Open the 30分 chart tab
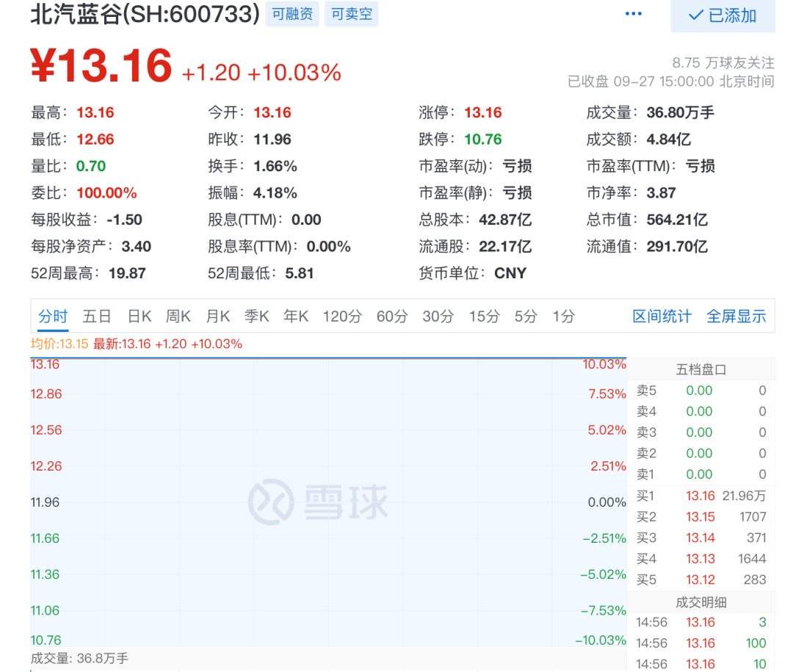 point(438,317)
